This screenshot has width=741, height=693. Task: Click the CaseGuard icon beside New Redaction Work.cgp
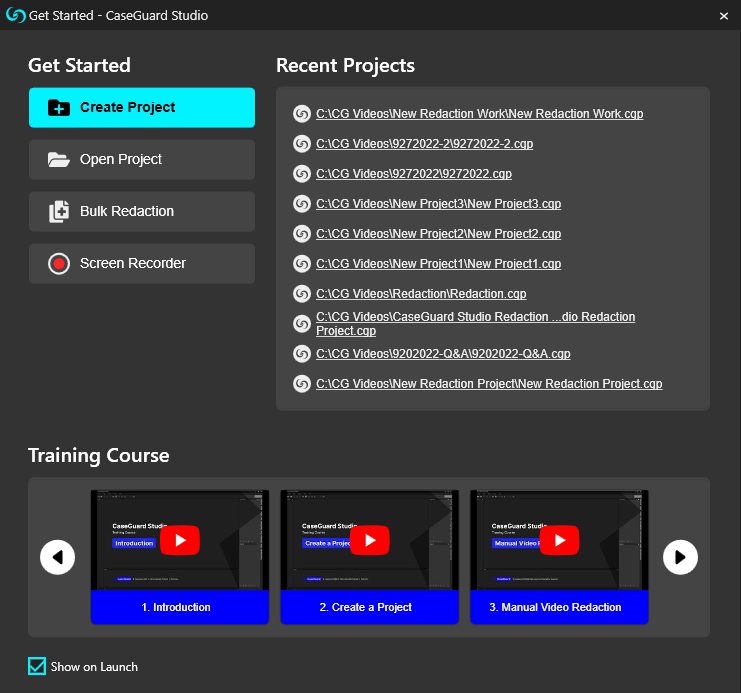[302, 114]
